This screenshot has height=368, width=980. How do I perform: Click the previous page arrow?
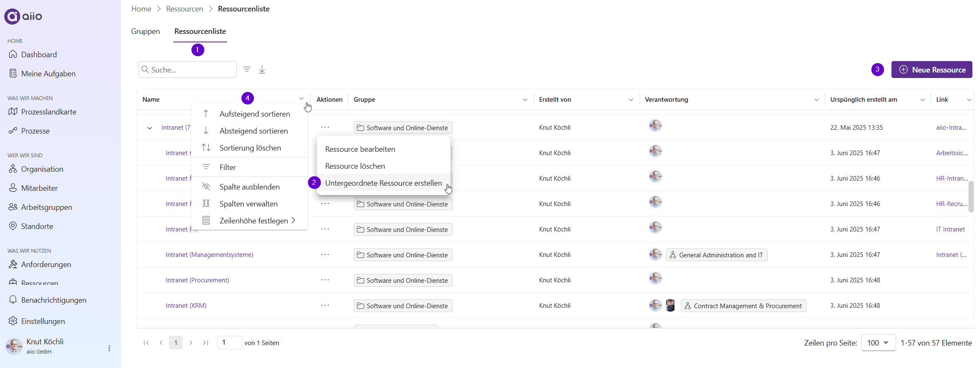click(161, 343)
